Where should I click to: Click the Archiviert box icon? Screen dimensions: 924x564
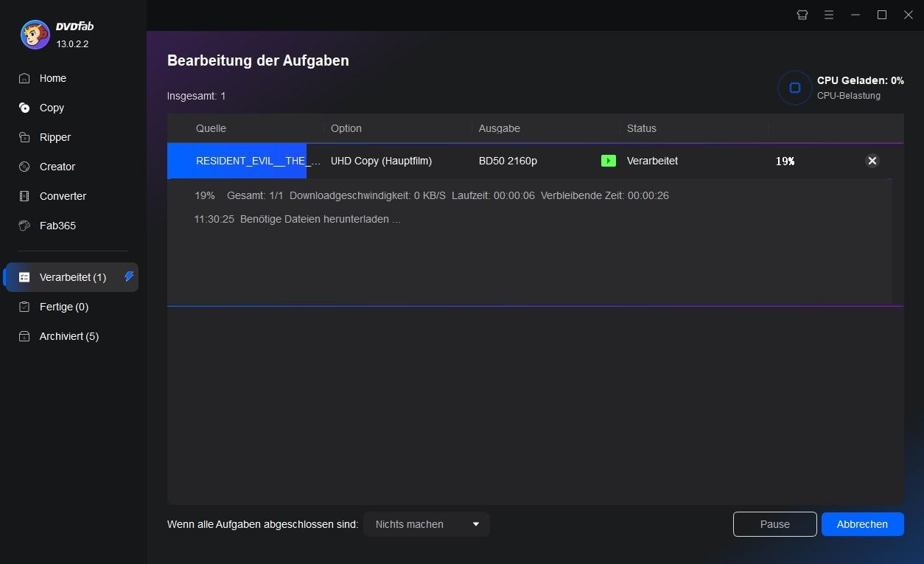(x=24, y=336)
